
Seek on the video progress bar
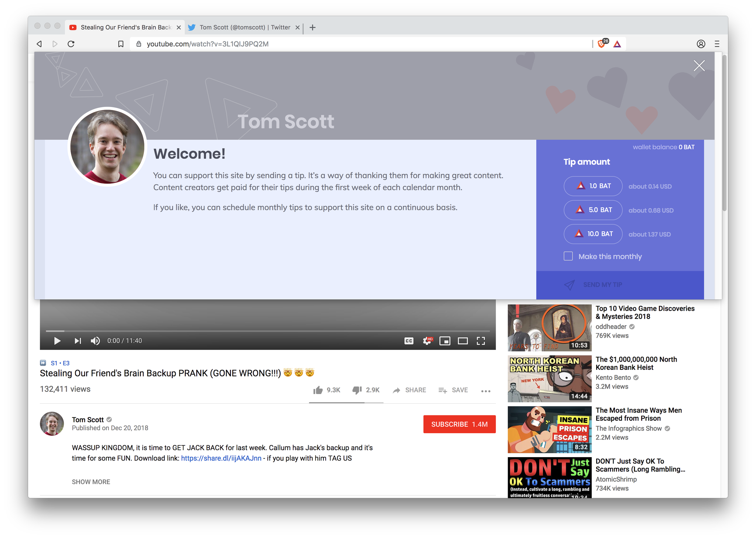[x=268, y=331]
